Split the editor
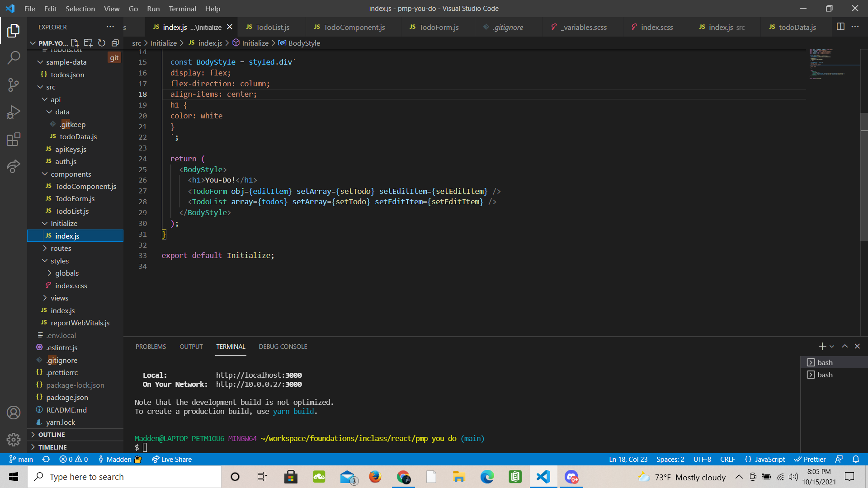Image resolution: width=868 pixels, height=488 pixels. click(841, 27)
